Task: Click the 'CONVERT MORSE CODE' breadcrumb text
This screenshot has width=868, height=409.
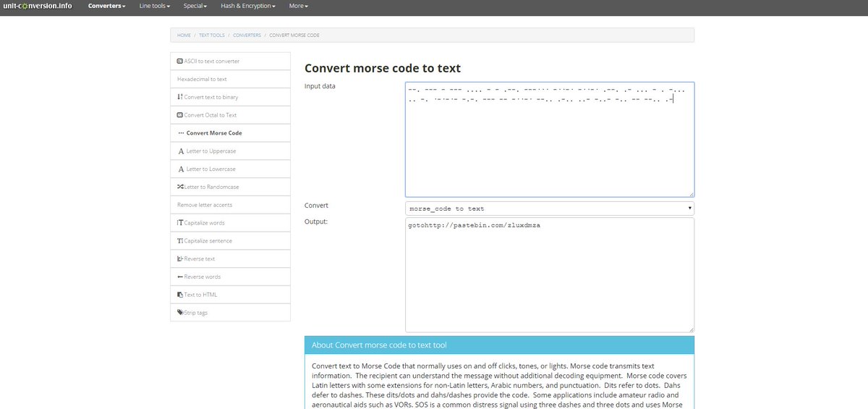Action: coord(294,35)
